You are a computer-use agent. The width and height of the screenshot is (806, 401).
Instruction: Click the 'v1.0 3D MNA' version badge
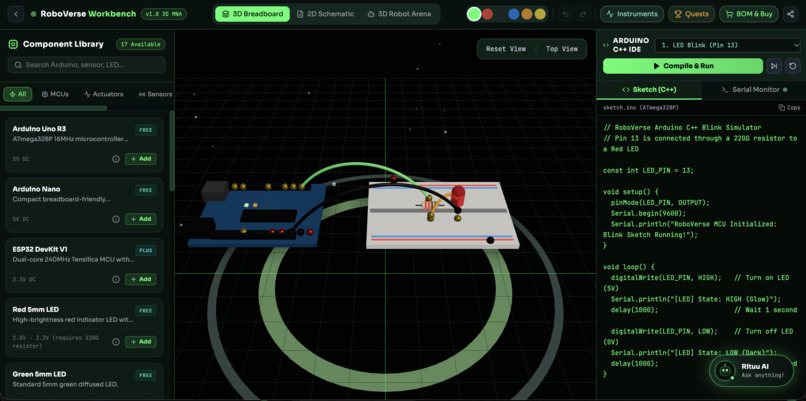tap(163, 14)
